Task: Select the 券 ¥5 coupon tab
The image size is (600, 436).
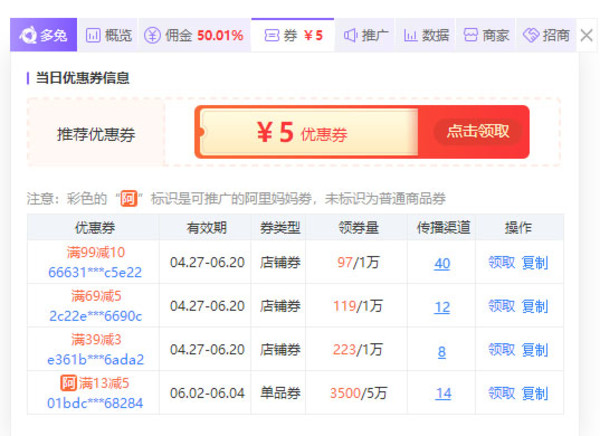Action: (x=293, y=35)
